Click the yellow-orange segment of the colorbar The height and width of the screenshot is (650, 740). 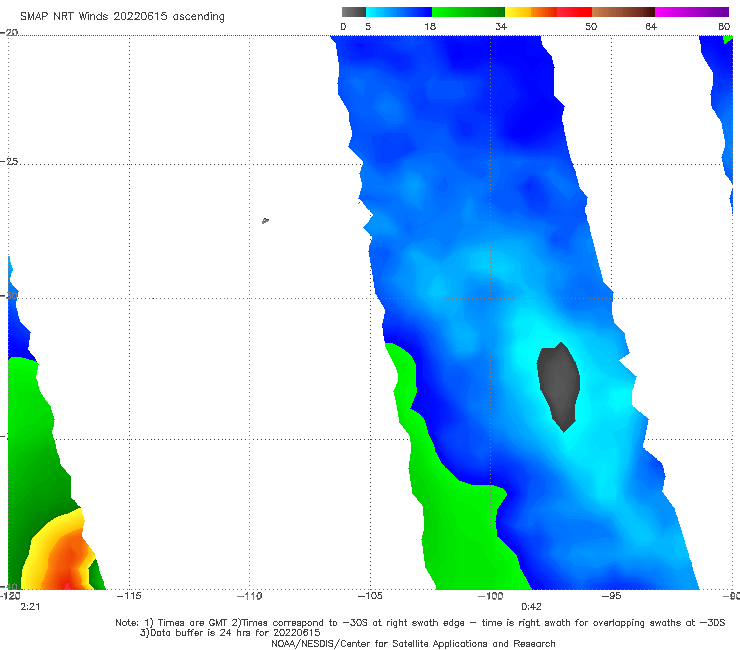[x=531, y=12]
